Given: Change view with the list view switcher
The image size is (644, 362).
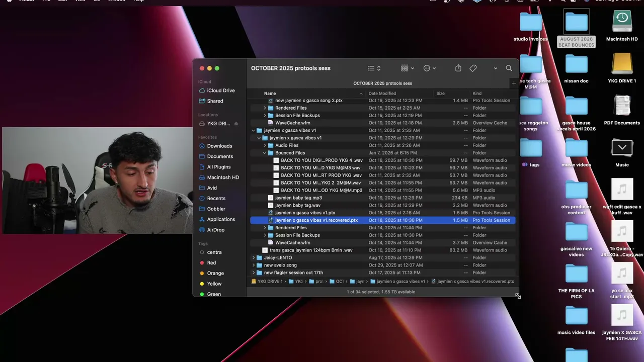Looking at the screenshot, I should (374, 68).
